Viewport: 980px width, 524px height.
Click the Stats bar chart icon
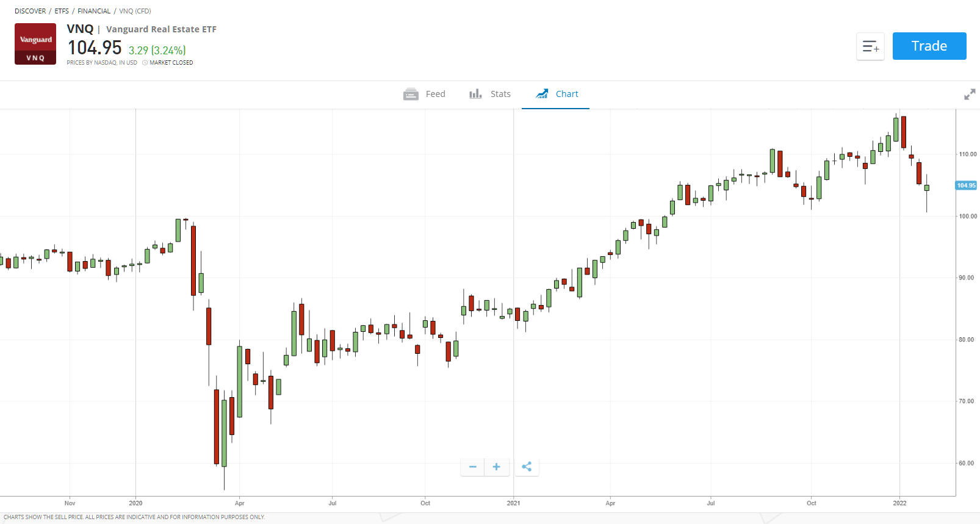coord(475,94)
